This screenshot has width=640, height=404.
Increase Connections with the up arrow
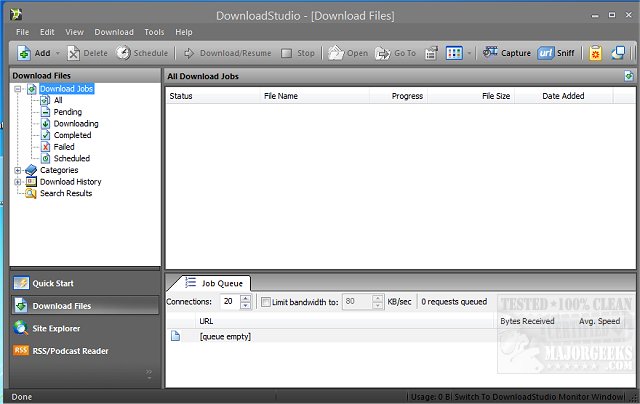tap(246, 298)
